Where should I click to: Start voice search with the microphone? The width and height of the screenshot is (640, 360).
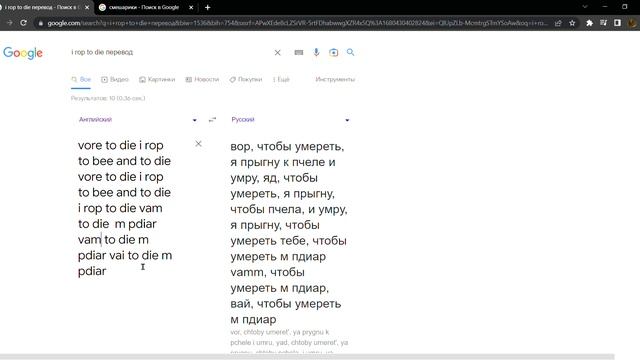[316, 52]
